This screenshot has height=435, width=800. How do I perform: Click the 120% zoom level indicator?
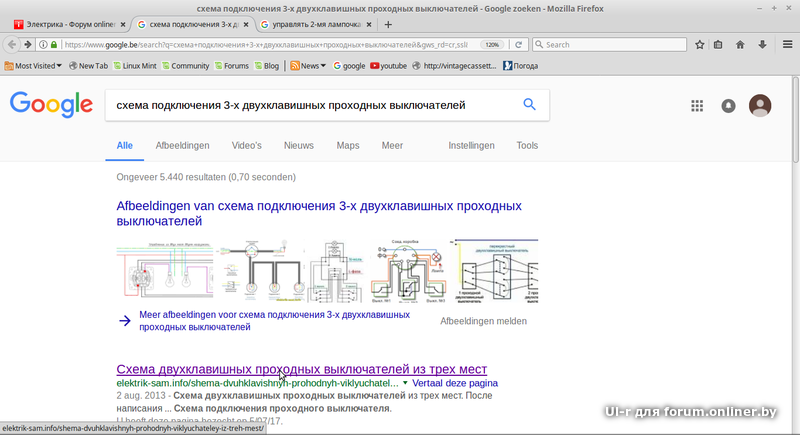pyautogui.click(x=491, y=44)
